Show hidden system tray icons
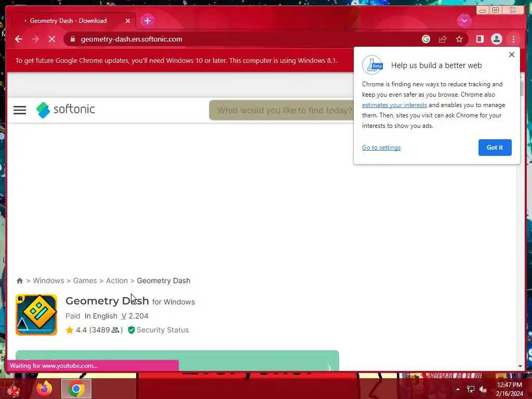Viewport: 532px width, 399px height. [x=458, y=389]
